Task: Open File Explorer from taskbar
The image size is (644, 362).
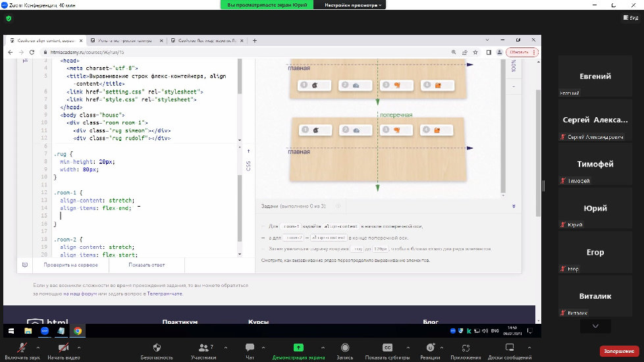Action: 28,331
